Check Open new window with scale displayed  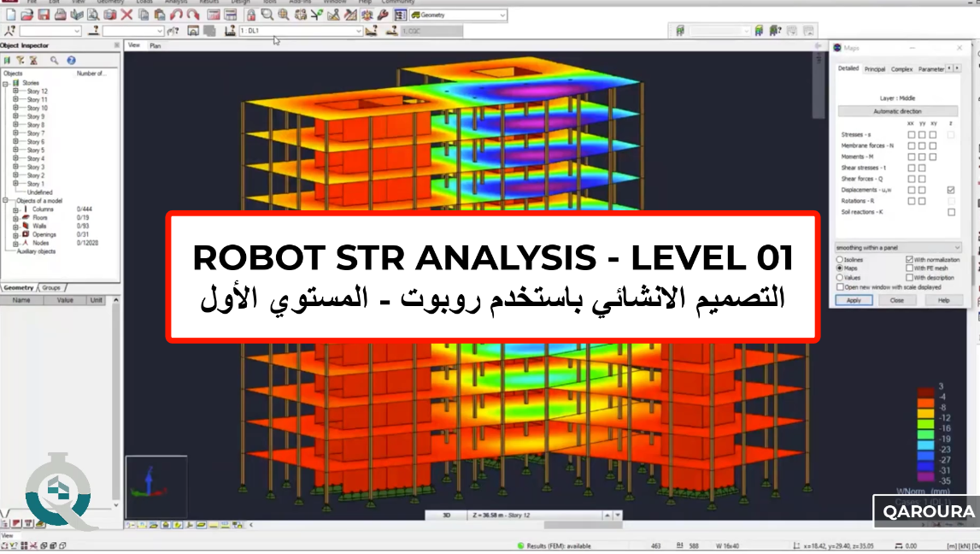pyautogui.click(x=840, y=287)
